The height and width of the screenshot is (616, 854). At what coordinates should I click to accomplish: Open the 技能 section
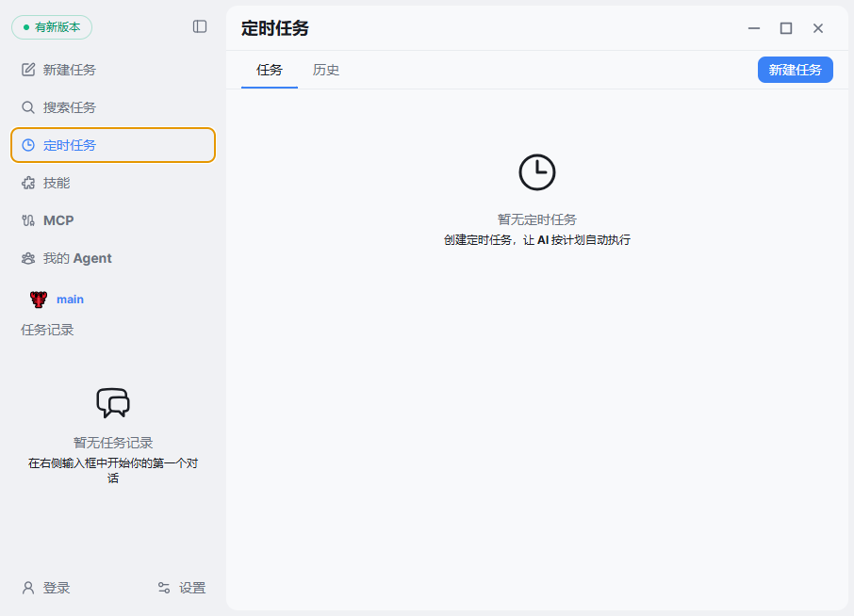[113, 183]
